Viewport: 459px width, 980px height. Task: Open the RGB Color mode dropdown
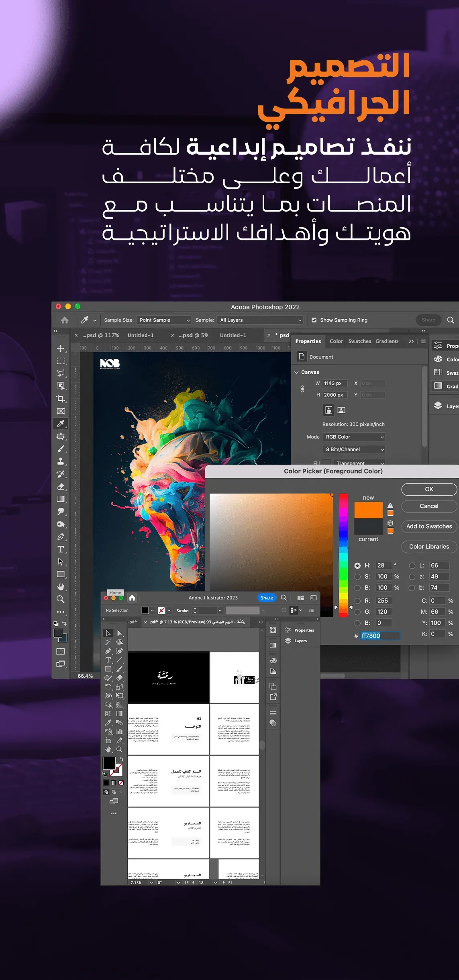[354, 437]
